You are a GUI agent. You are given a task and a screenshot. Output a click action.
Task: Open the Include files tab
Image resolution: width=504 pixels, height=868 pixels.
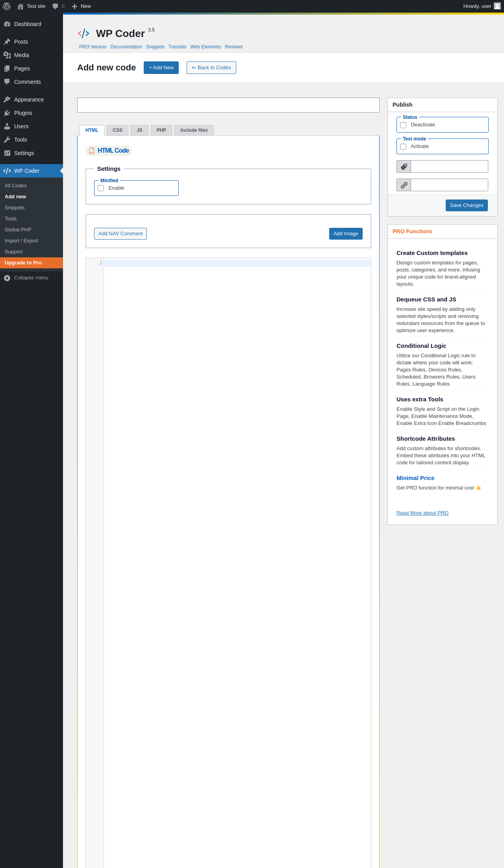[x=194, y=130]
